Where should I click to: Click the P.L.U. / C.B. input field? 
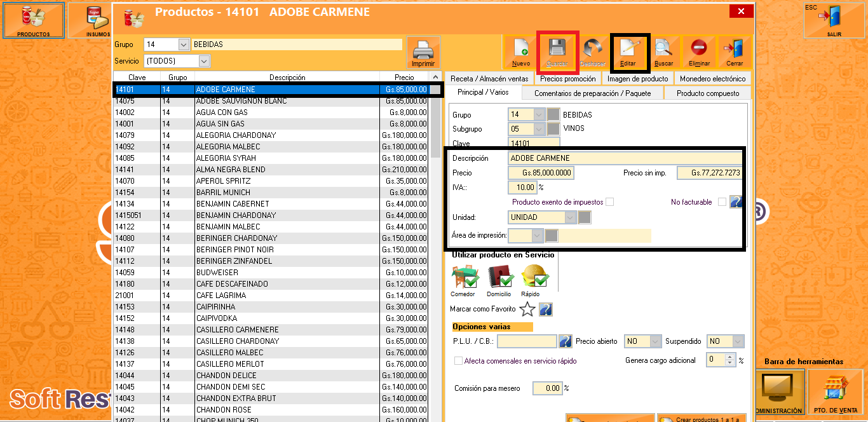[x=527, y=341]
